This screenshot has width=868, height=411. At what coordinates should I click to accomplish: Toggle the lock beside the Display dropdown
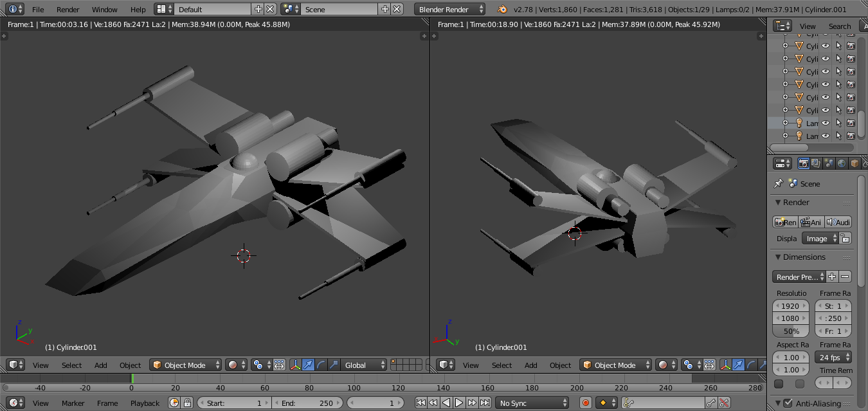(845, 238)
